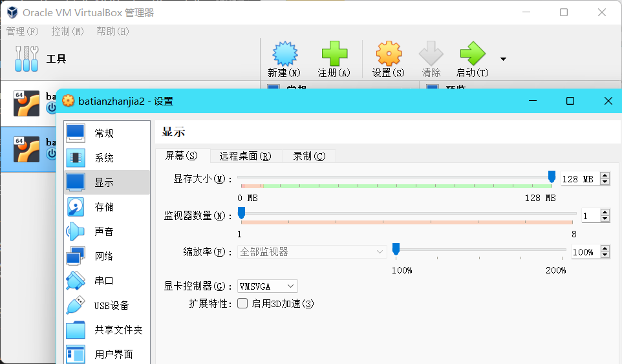The width and height of the screenshot is (622, 364).
Task: Click the settings dialog gear title icon
Action: point(69,101)
